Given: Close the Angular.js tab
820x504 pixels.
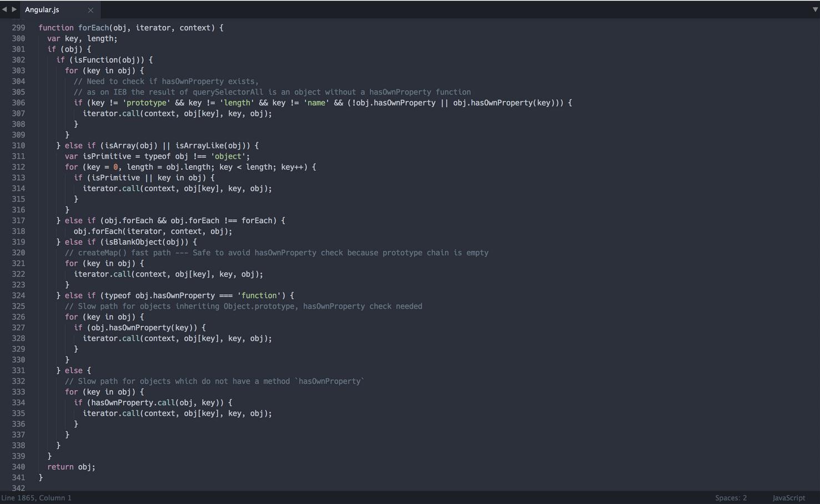Looking at the screenshot, I should point(90,10).
